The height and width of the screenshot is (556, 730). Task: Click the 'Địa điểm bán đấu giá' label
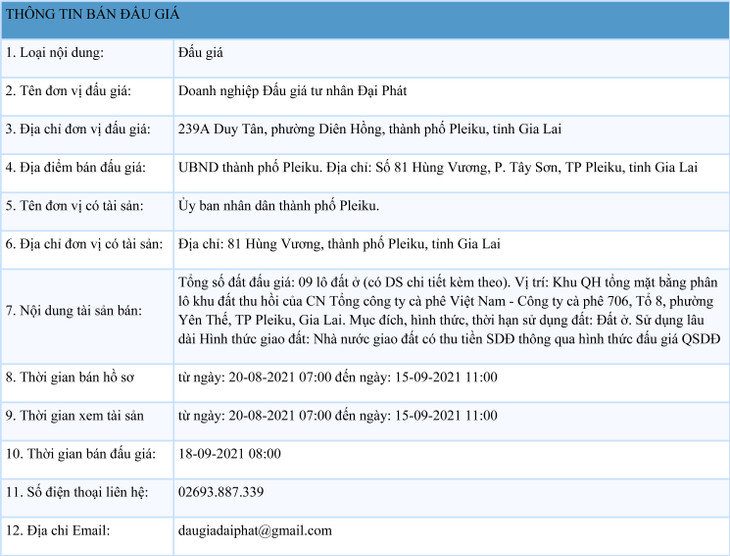pos(76,167)
